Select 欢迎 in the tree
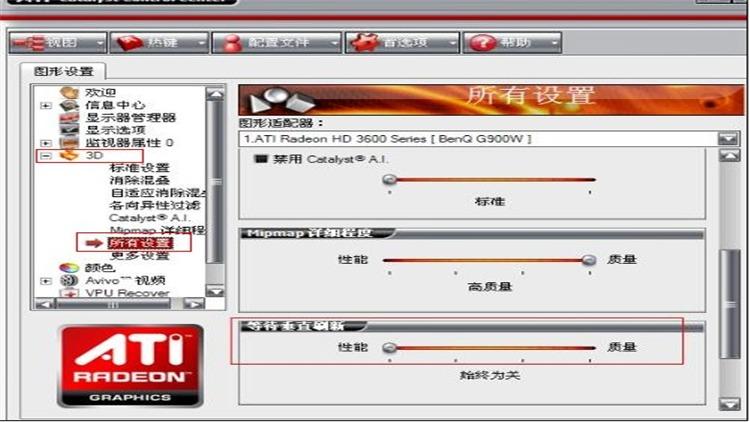 [x=100, y=92]
